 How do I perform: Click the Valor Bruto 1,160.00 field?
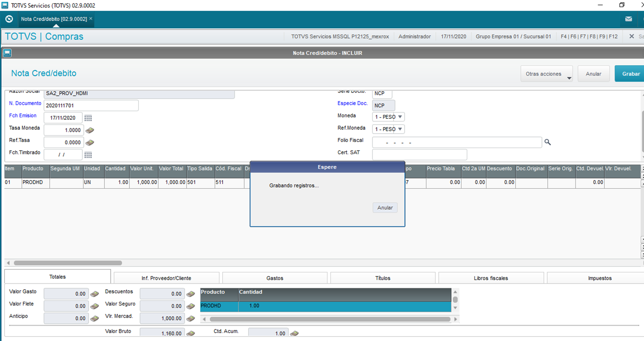tap(162, 333)
